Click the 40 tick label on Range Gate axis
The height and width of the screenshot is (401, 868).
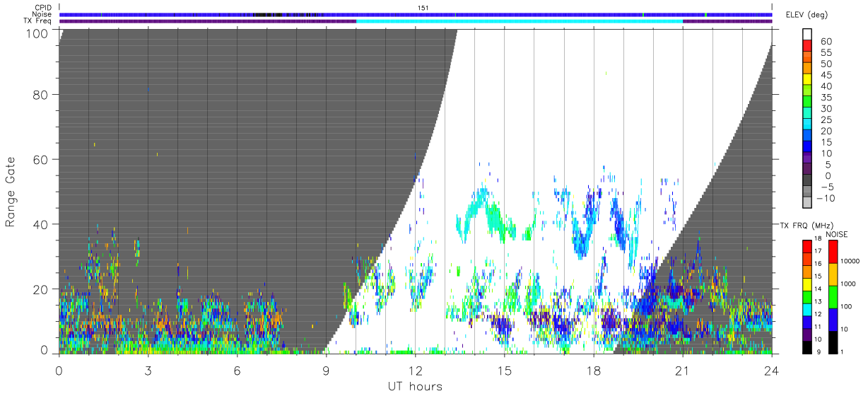pos(42,224)
